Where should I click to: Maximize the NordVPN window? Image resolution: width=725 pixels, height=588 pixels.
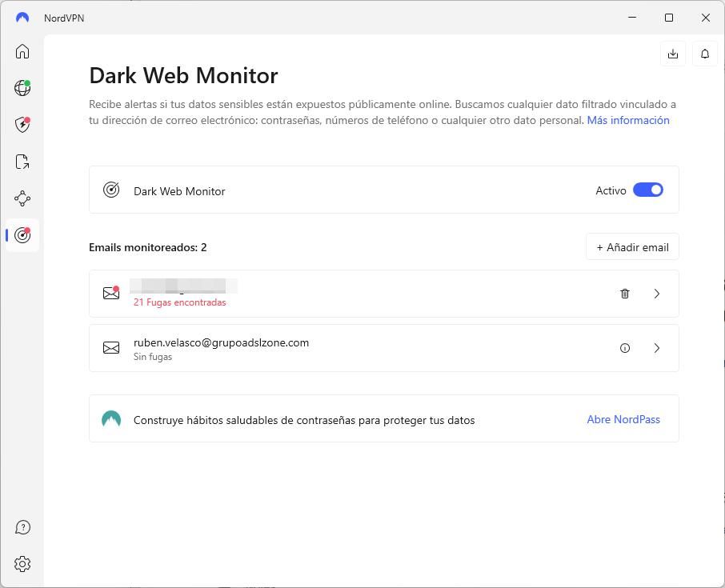[669, 18]
